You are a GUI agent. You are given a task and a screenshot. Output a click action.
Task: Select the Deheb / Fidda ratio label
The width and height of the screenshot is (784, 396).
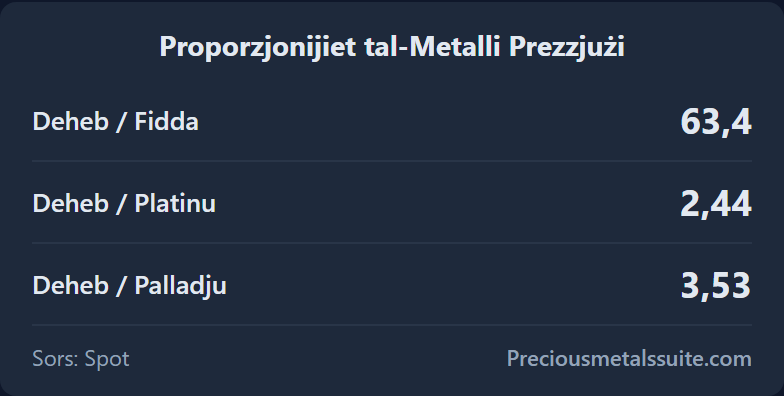coord(116,122)
